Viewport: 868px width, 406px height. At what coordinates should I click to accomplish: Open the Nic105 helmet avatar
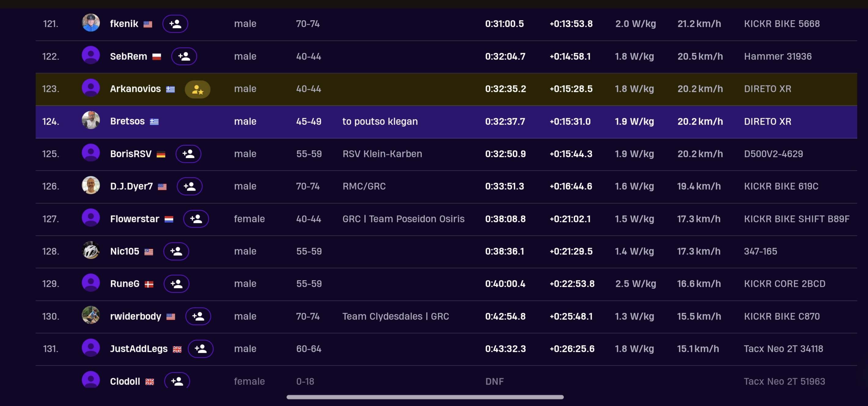[x=91, y=250]
